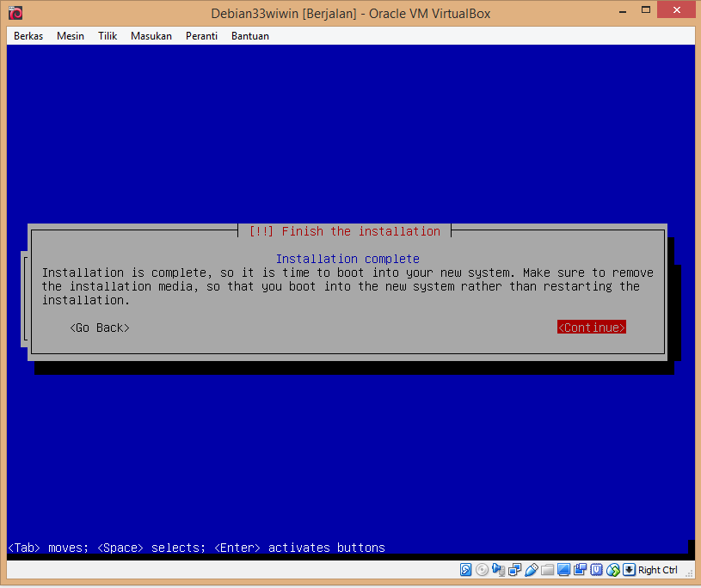Click the video capture status icon

[x=581, y=570]
